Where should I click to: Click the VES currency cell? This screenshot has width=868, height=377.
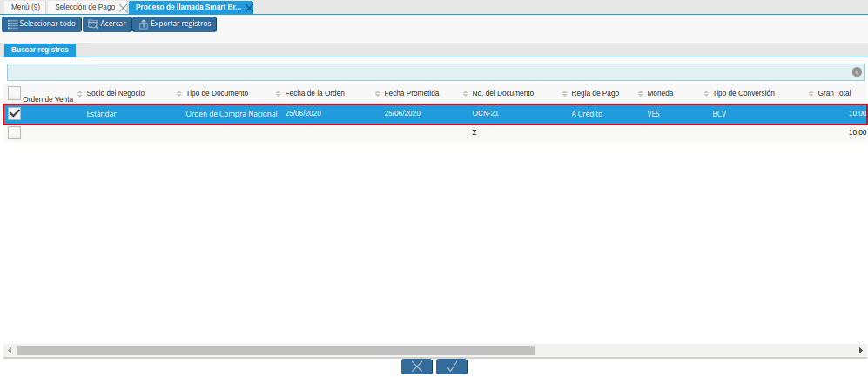(x=653, y=113)
